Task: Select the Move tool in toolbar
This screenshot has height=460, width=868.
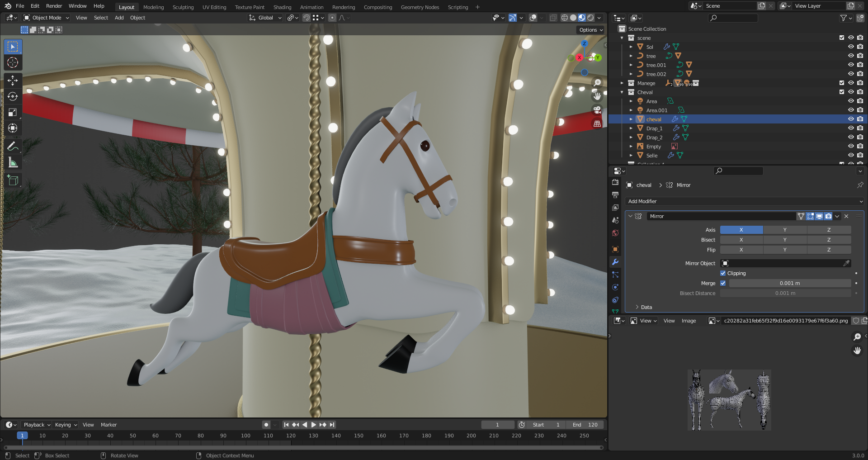Action: 13,81
